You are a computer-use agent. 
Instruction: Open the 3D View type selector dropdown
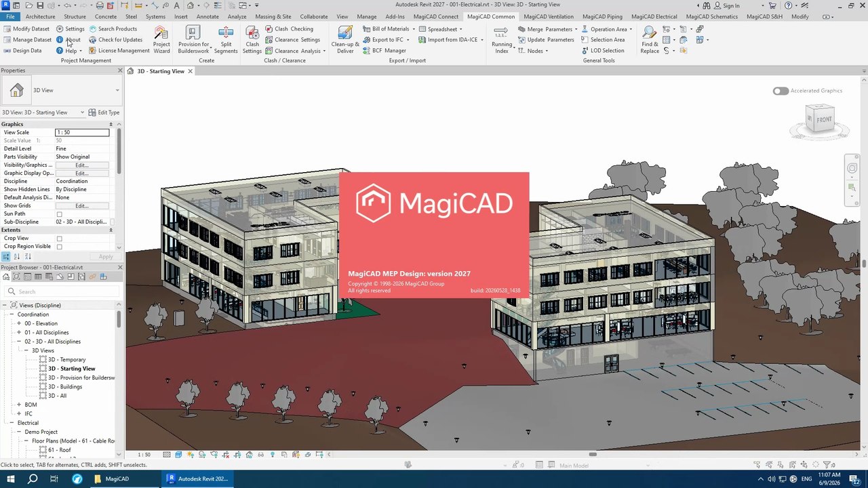[x=117, y=90]
